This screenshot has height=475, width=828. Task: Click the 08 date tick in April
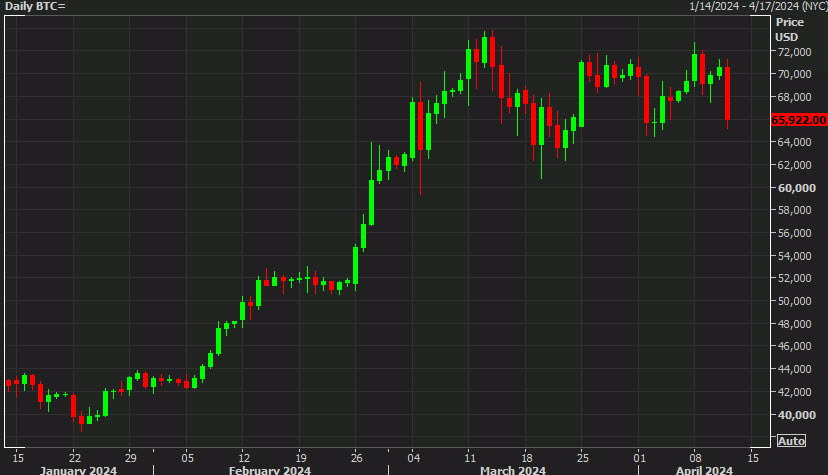pyautogui.click(x=695, y=458)
